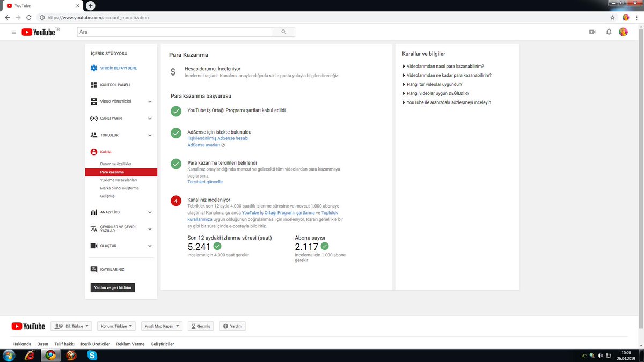Viewport: 644px width, 362px height.
Task: Select Yükleme varsayılanları submenu item
Action: point(119,180)
